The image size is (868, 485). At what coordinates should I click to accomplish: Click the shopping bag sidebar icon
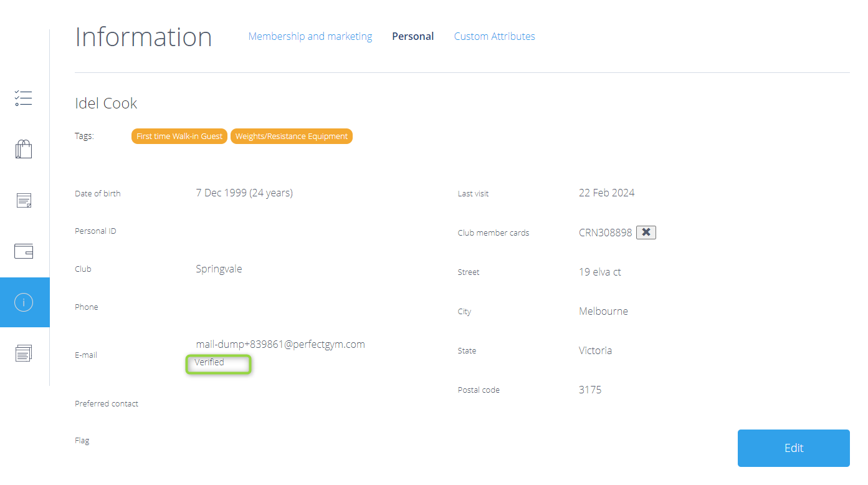24,150
